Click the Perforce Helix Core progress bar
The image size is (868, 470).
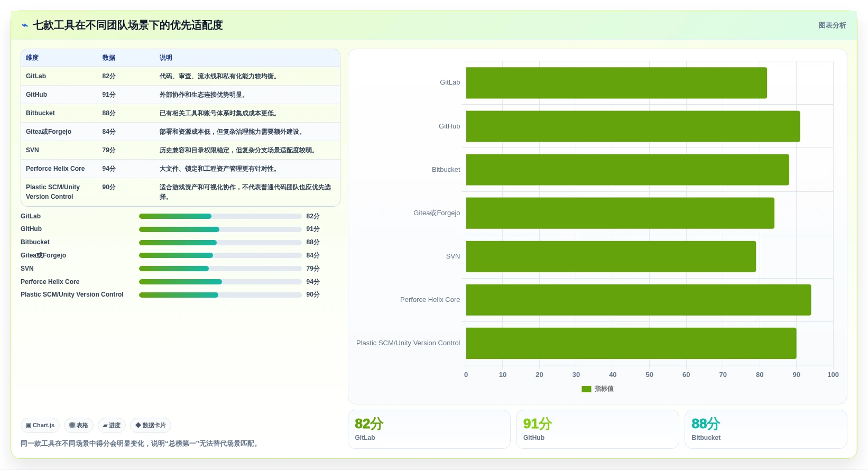(x=220, y=282)
